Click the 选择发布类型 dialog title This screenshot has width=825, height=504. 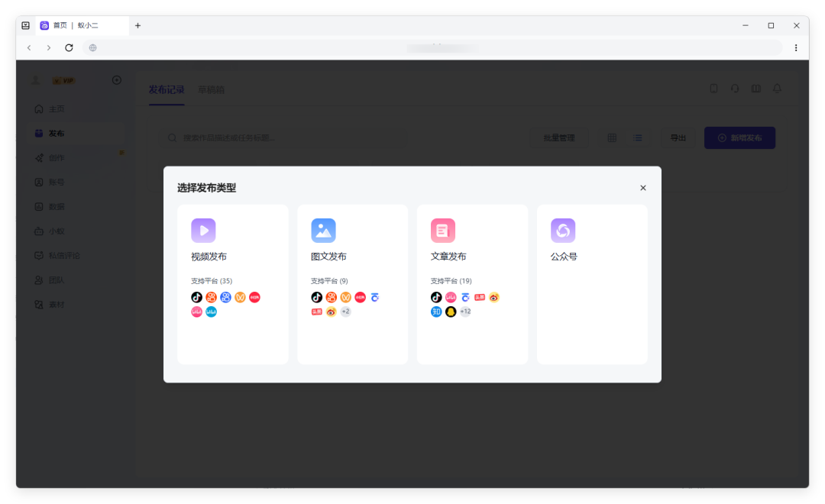click(207, 188)
